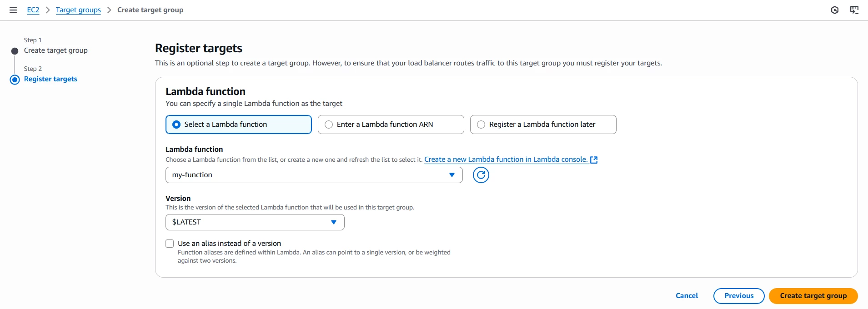Screen dimensions: 868x309
Task: Choose Register a Lambda function later
Action: [543, 125]
